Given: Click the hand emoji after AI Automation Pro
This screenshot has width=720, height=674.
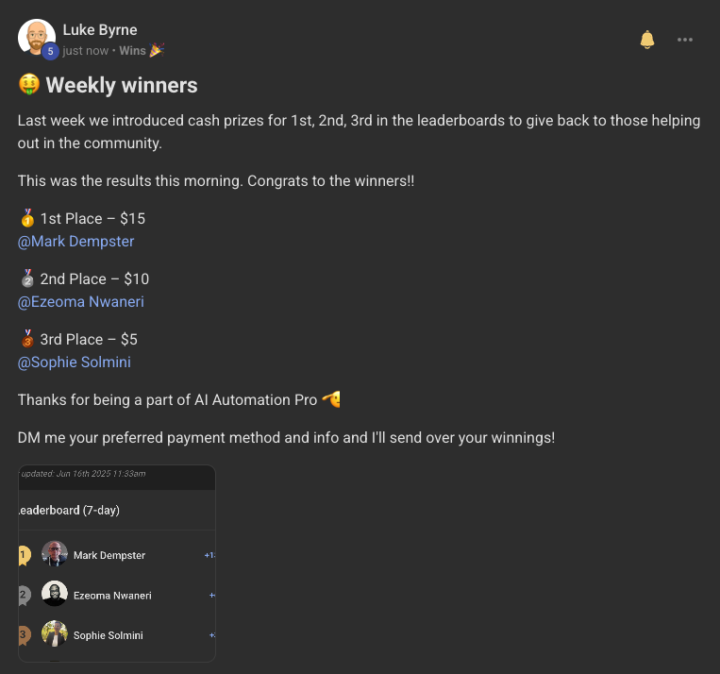Looking at the screenshot, I should (x=331, y=400).
